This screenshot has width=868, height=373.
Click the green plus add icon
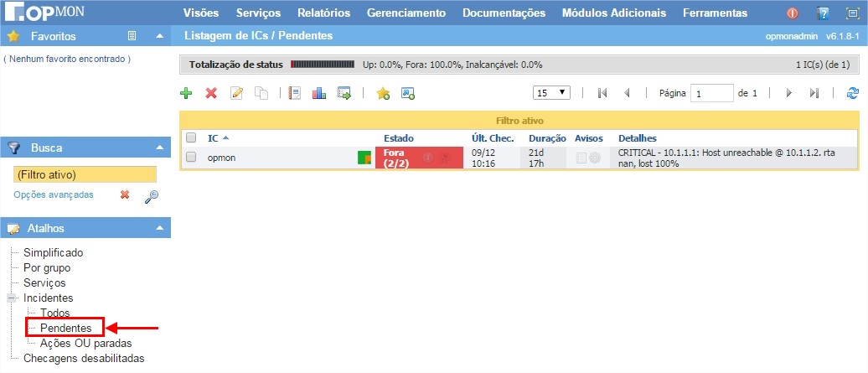(186, 94)
